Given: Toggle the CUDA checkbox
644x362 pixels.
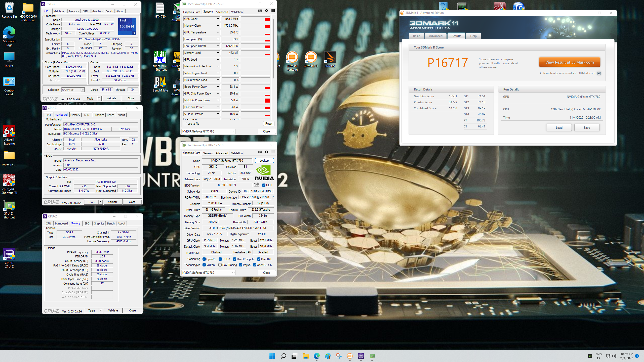Looking at the screenshot, I should 220,259.
